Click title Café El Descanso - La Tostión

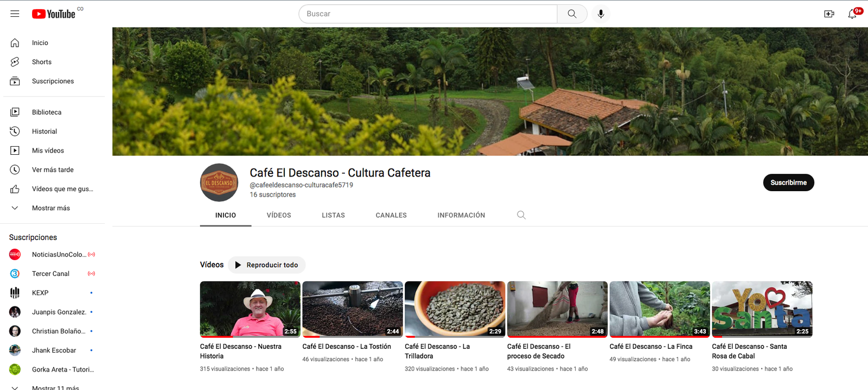[x=347, y=347]
